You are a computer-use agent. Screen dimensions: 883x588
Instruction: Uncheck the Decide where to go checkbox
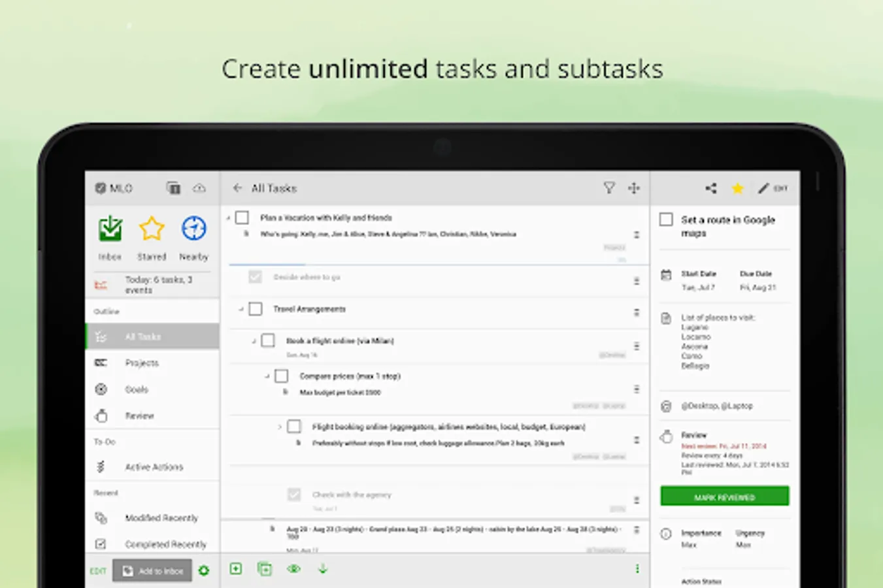point(255,277)
